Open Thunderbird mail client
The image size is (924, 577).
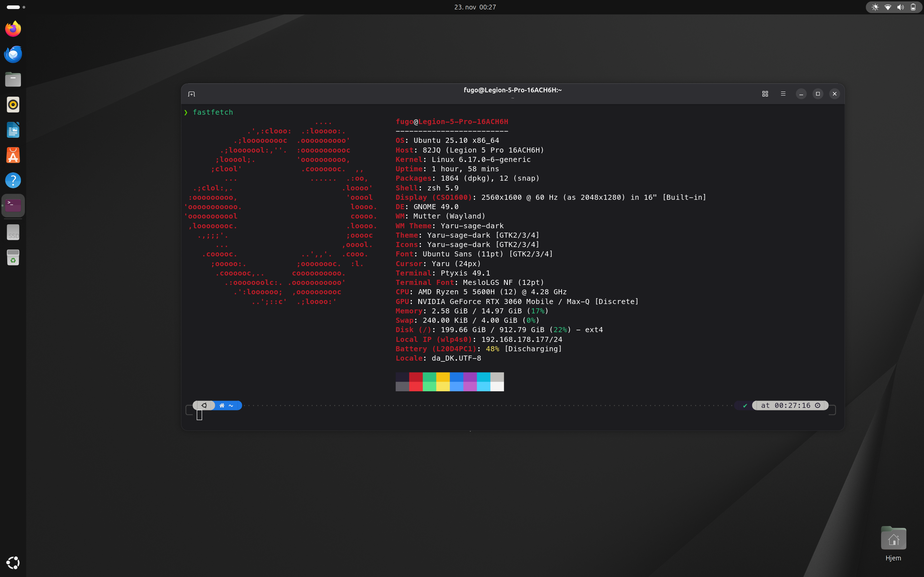point(13,54)
